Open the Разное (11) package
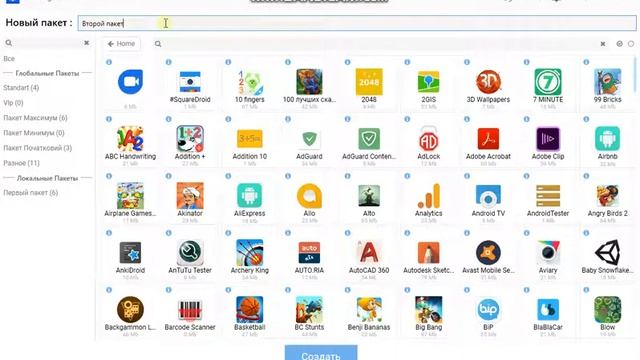Viewport: 640px width, 360px height. click(22, 163)
